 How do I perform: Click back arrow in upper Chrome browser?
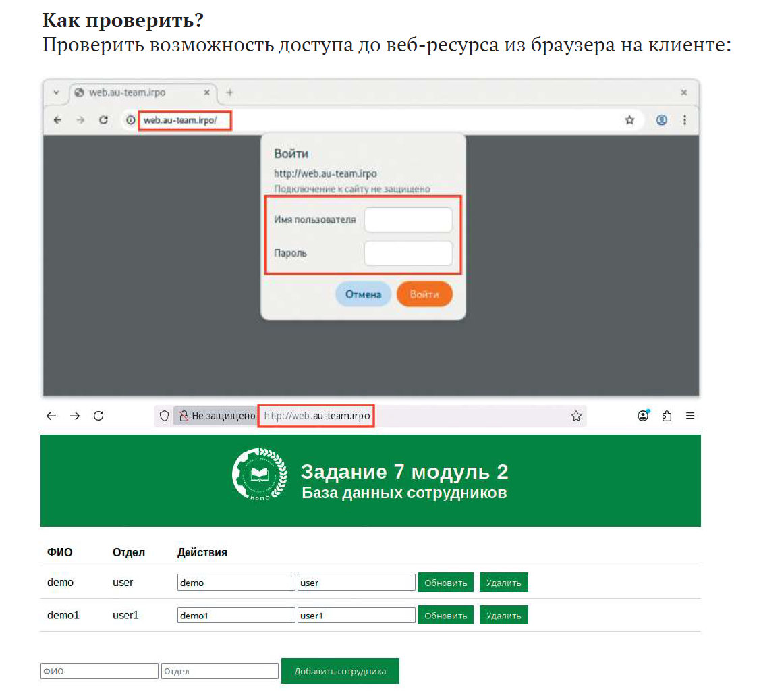(x=57, y=120)
